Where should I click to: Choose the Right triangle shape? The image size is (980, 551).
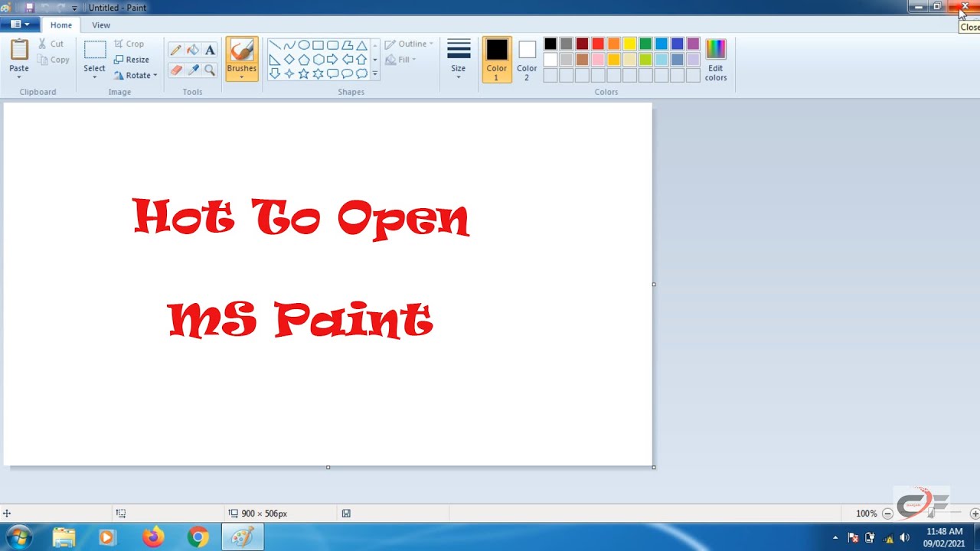pyautogui.click(x=275, y=60)
